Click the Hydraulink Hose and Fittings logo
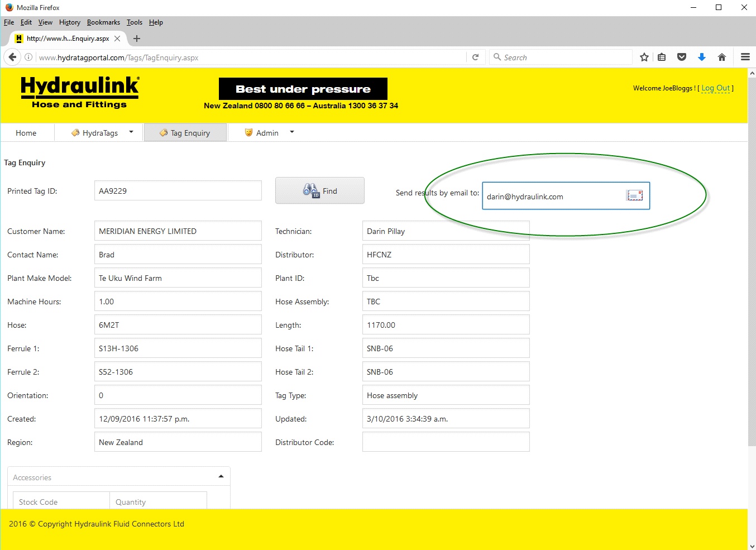The image size is (756, 550). (80, 92)
